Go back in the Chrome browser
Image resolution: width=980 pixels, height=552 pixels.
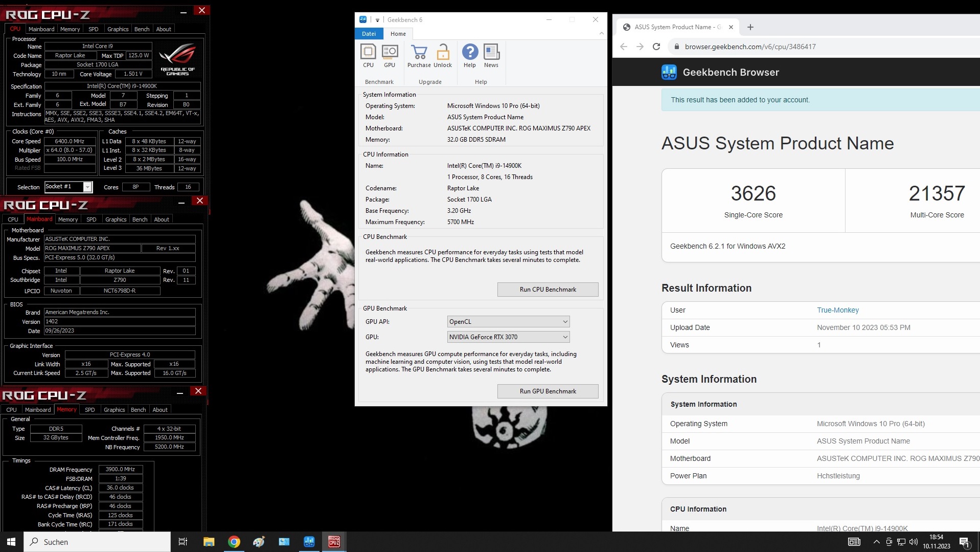[x=624, y=47]
